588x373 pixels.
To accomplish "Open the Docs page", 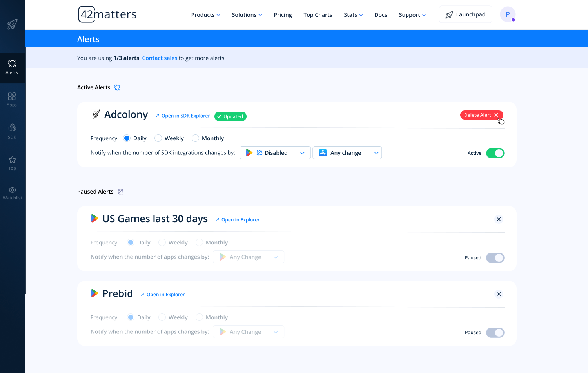I will click(381, 15).
